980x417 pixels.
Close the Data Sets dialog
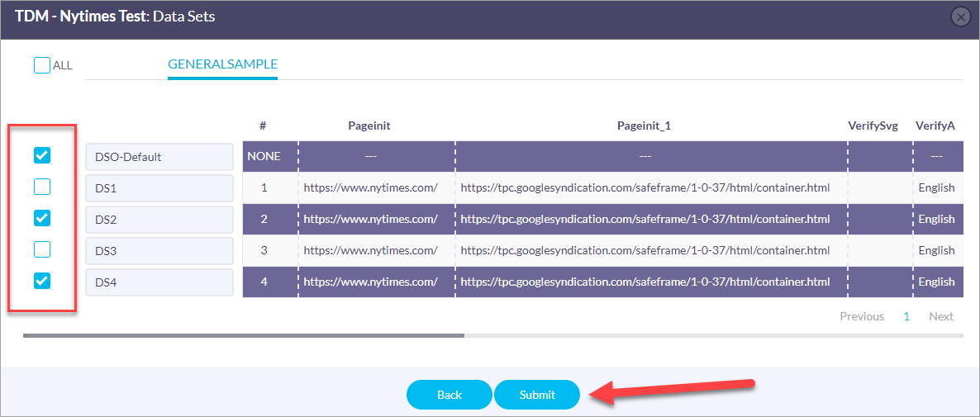961,17
